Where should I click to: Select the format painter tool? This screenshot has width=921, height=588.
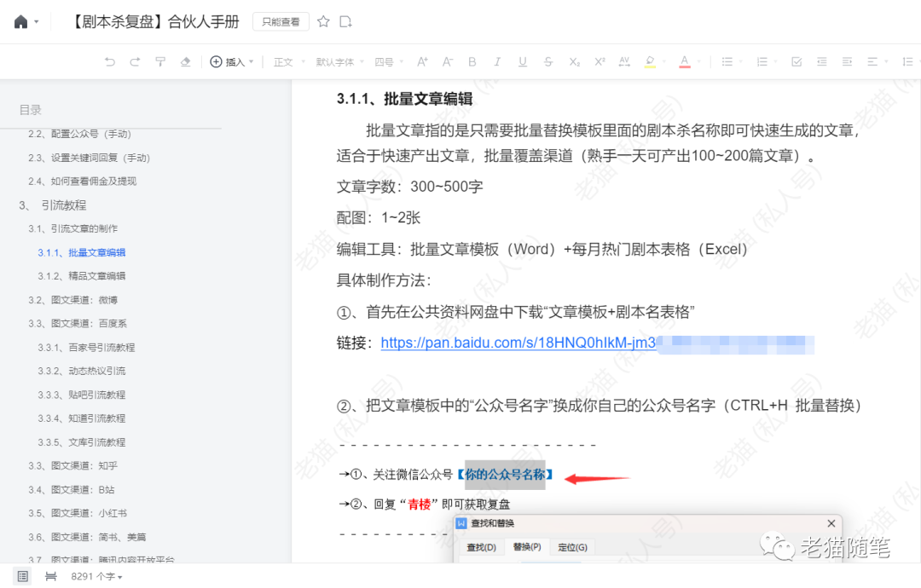coord(159,61)
